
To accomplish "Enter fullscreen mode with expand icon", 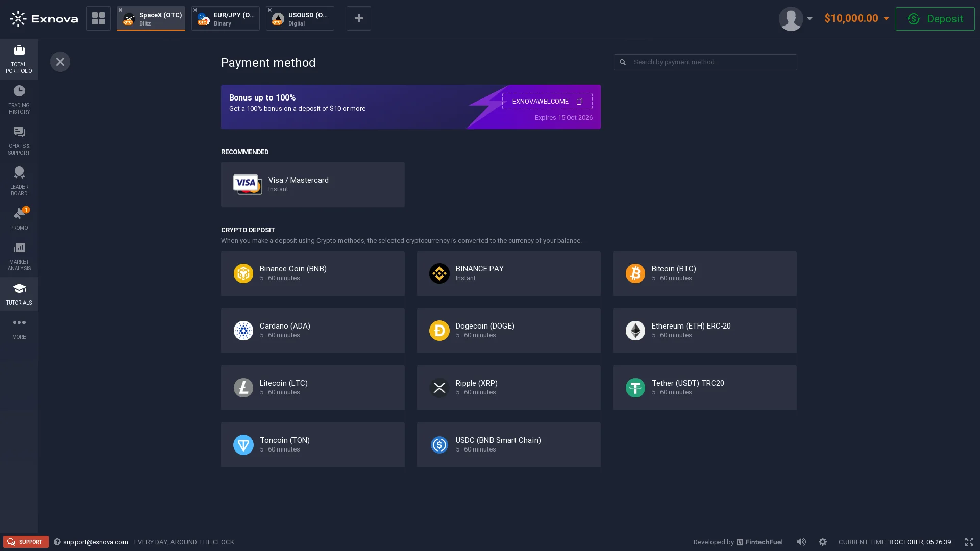I will [969, 542].
